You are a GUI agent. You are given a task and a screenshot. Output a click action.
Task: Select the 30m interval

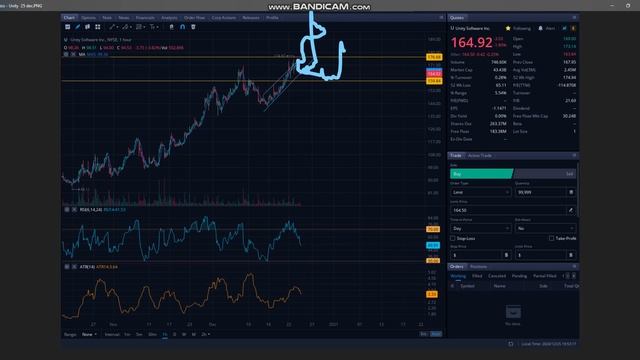point(152,334)
